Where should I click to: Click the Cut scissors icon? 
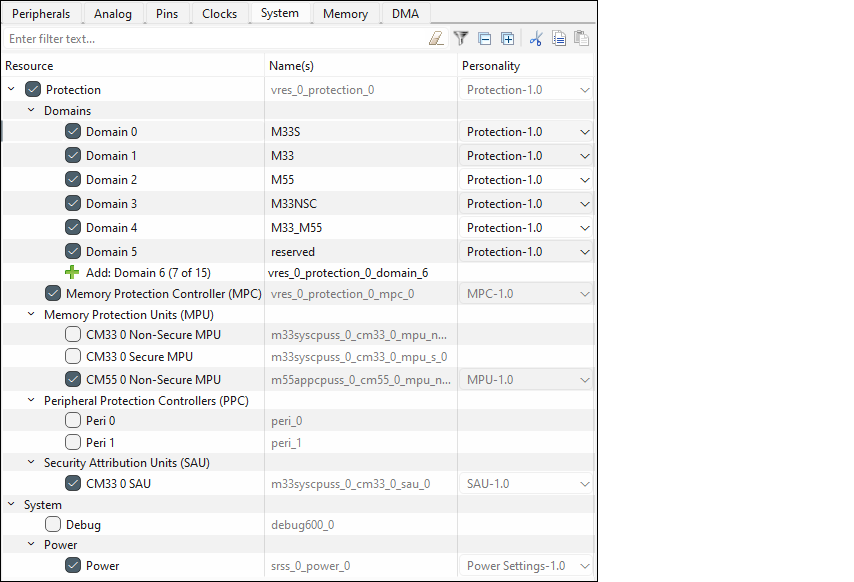tap(536, 39)
